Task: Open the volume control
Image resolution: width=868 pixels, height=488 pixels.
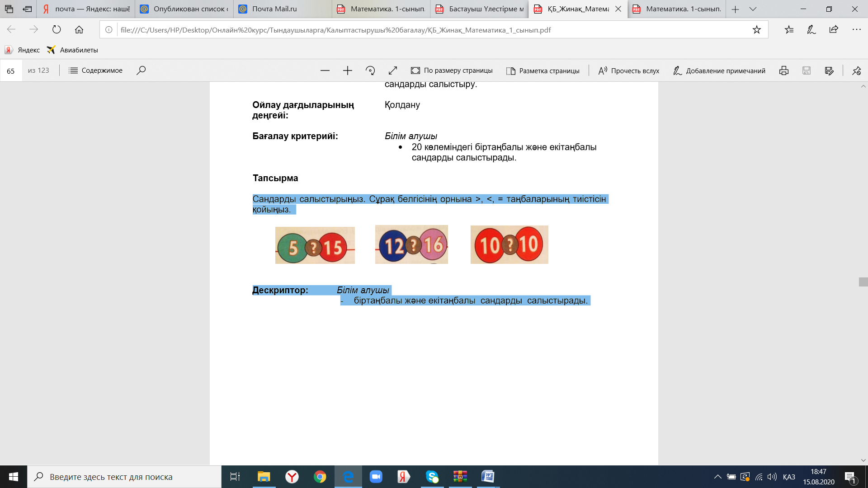Action: (x=772, y=477)
